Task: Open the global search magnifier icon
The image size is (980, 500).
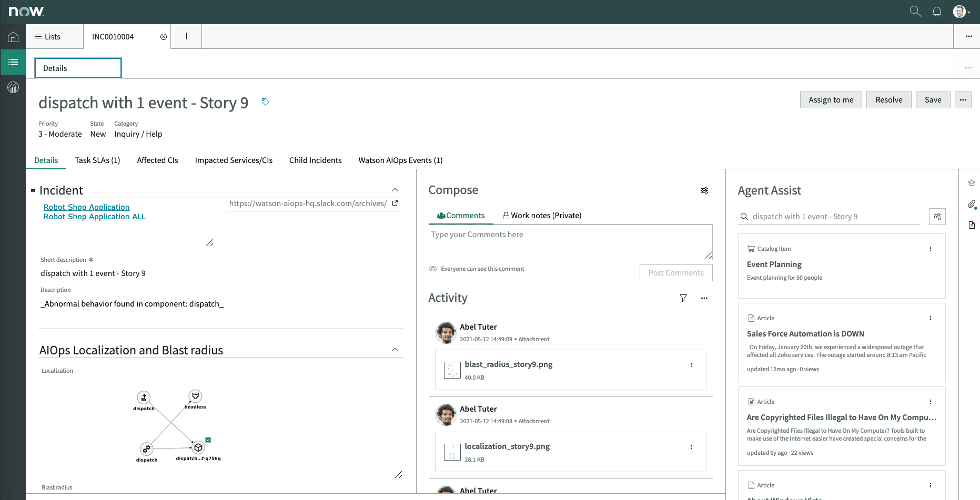Action: tap(915, 12)
